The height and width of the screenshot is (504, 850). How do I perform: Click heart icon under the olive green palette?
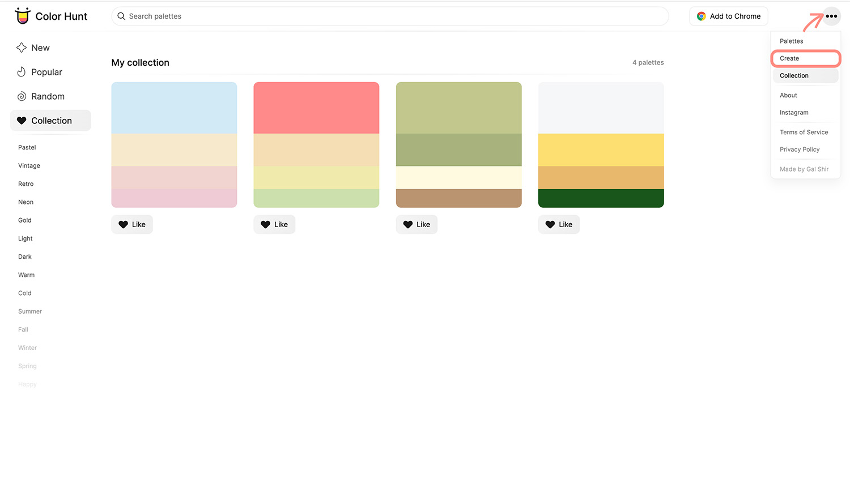407,225
